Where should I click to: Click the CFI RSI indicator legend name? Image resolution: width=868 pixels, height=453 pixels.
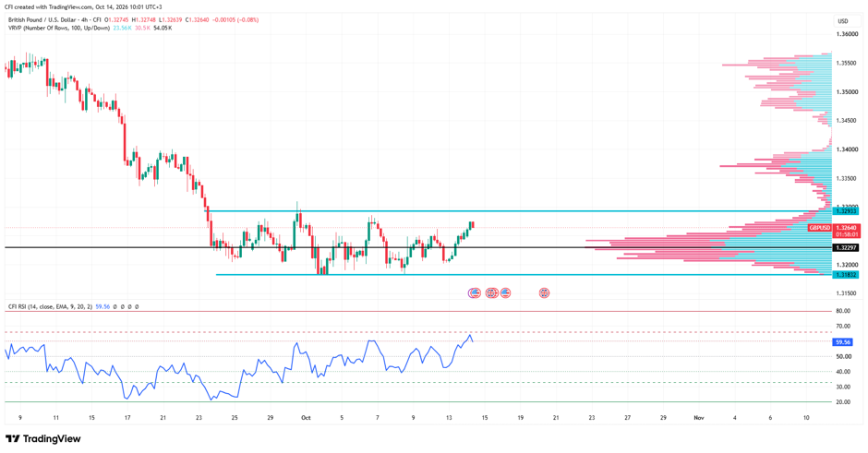[50, 306]
